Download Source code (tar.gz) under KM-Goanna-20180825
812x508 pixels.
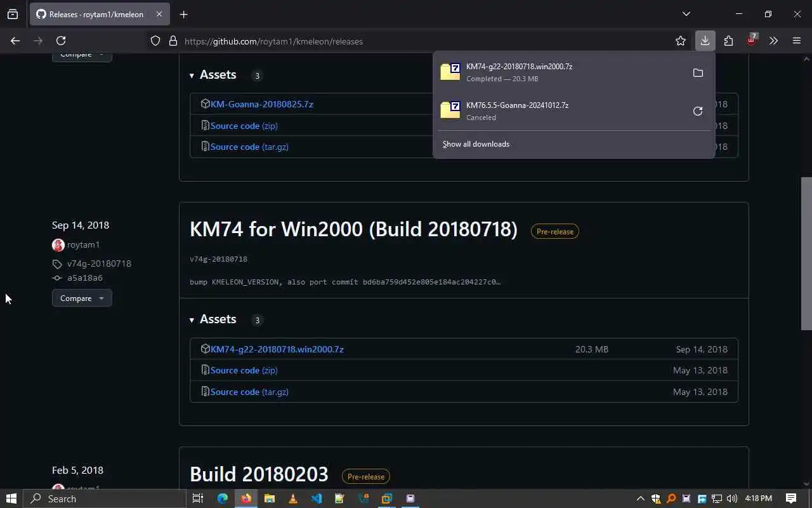click(x=249, y=147)
